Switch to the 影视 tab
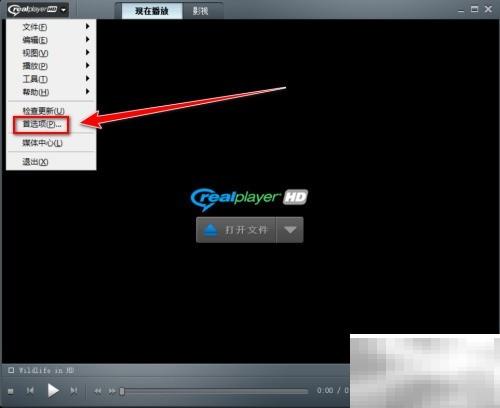500x408 pixels. [x=201, y=11]
